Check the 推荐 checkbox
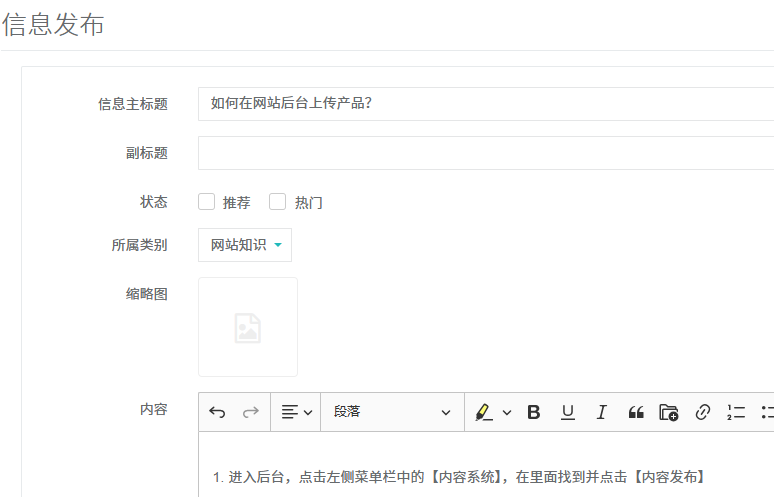The image size is (774, 497). [x=207, y=202]
